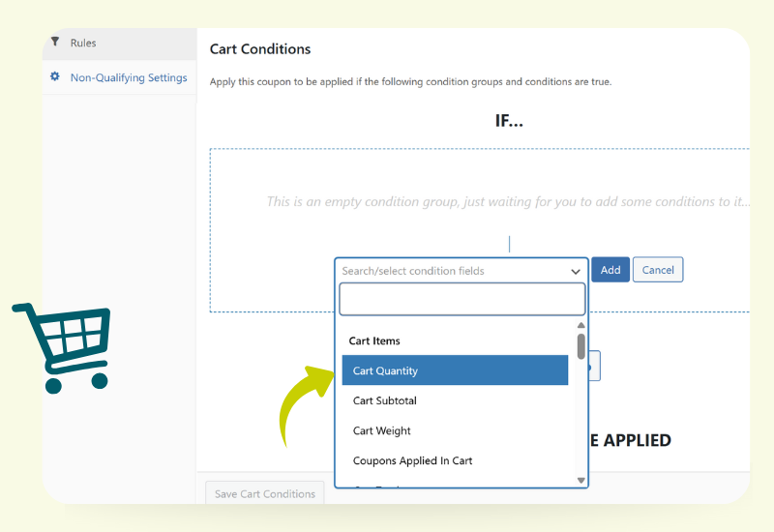Open the Rules tab in sidebar
Screen dimensions: 774x532
click(119, 44)
